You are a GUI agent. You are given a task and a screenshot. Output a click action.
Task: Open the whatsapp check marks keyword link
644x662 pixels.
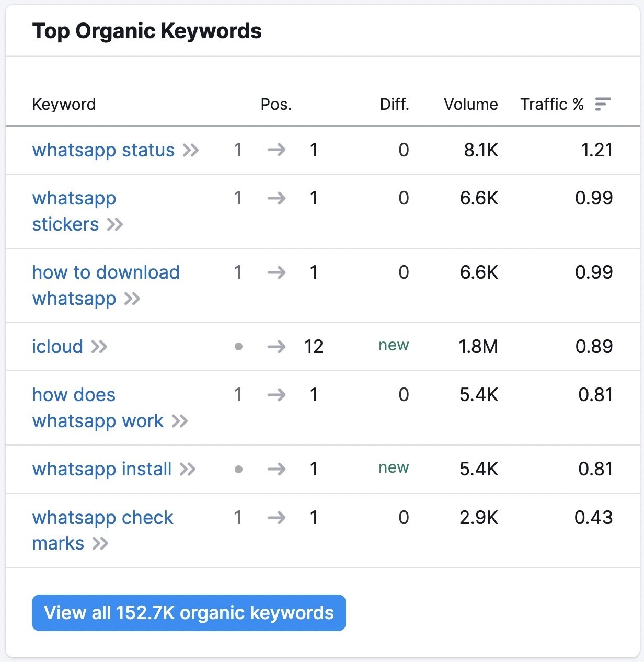click(x=103, y=530)
